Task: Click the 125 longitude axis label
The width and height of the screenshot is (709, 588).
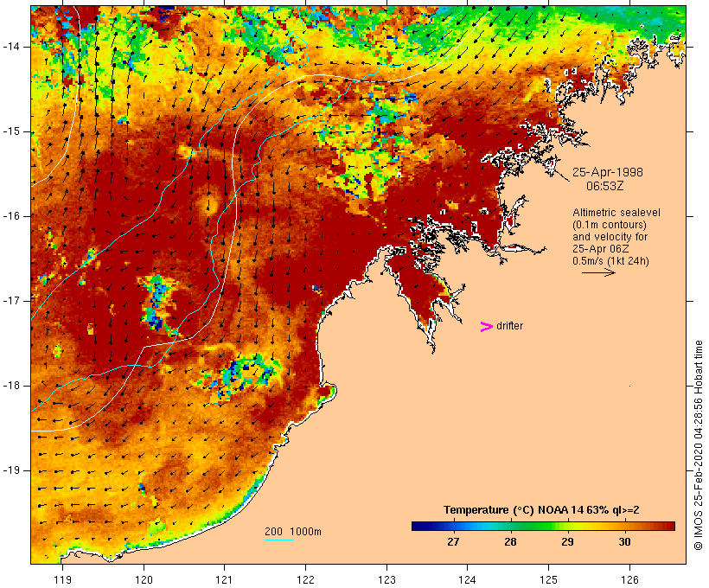Action: tap(549, 579)
